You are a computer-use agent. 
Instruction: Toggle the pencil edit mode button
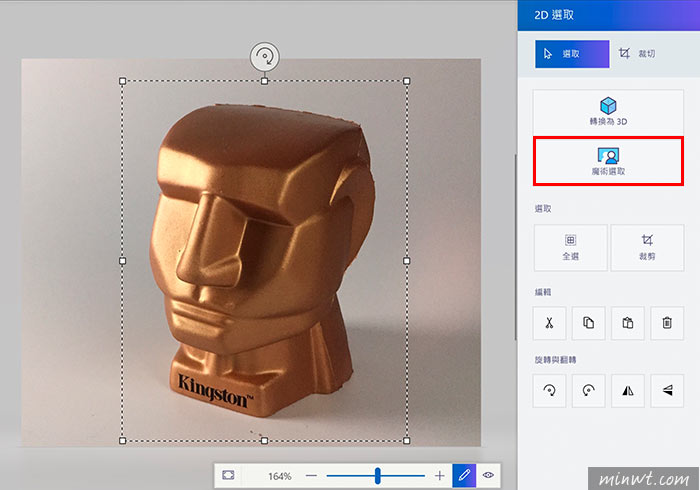tap(464, 475)
